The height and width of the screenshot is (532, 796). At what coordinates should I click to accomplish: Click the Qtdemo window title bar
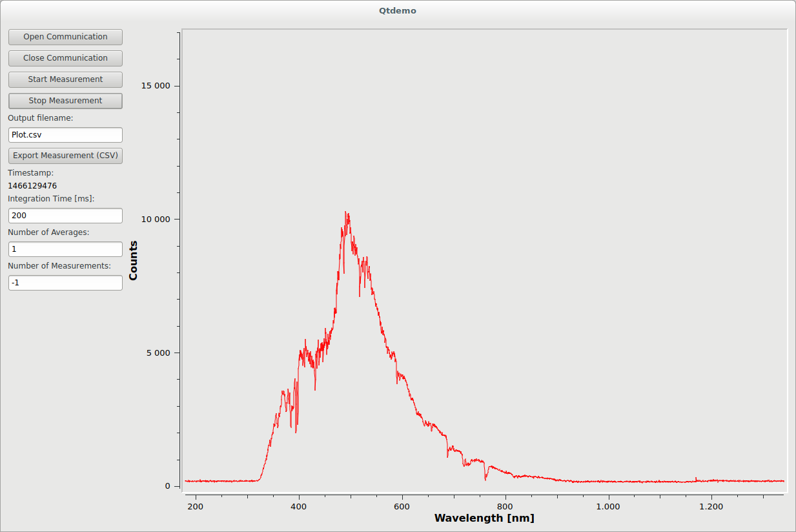398,10
